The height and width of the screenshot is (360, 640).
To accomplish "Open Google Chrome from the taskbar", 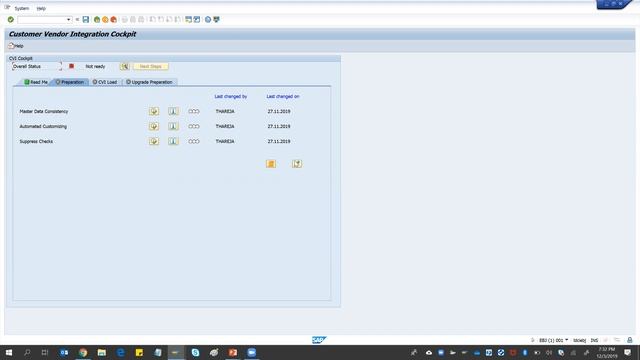I will (x=83, y=352).
